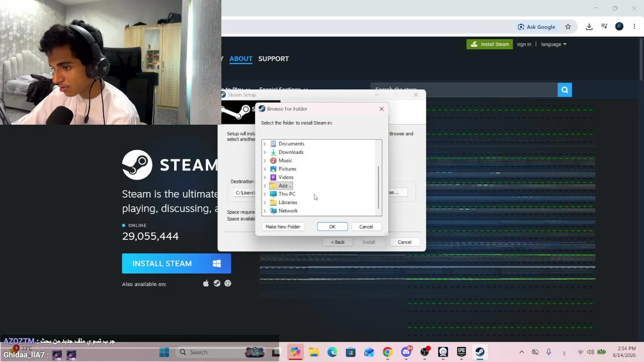Open Copilot from the taskbar
This screenshot has height=362, width=644.
tap(295, 352)
